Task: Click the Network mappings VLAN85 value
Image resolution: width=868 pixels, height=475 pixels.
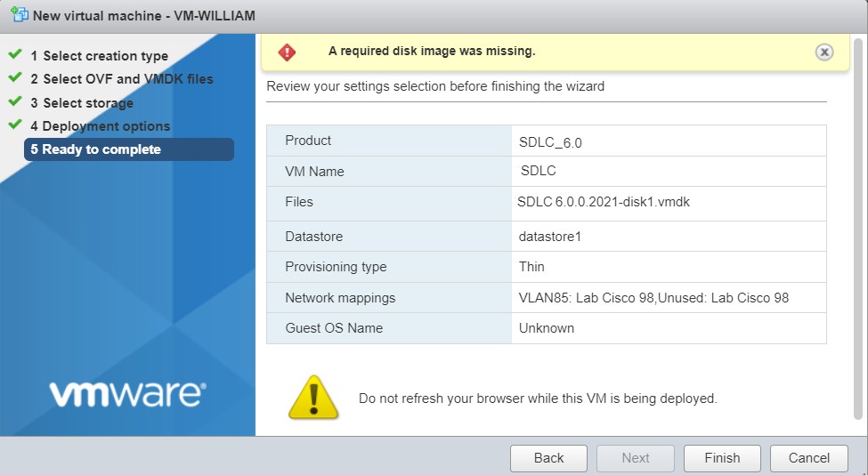Action: [653, 298]
